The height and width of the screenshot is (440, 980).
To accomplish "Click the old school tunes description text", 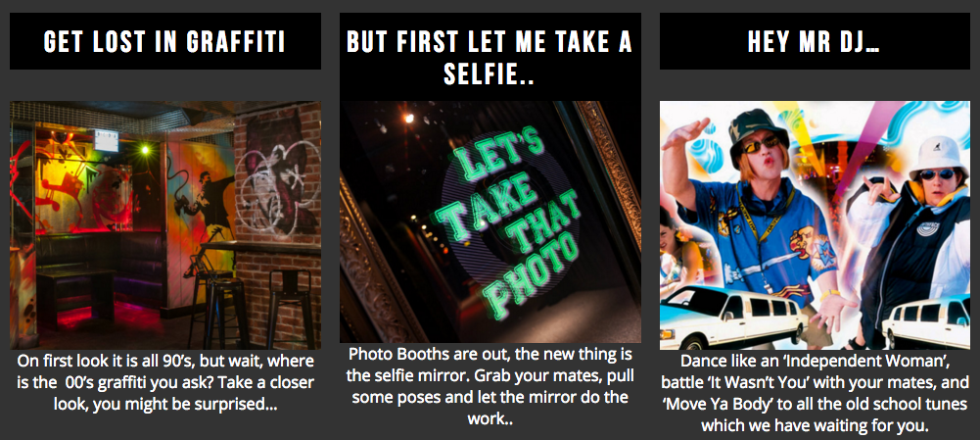I will click(x=815, y=394).
